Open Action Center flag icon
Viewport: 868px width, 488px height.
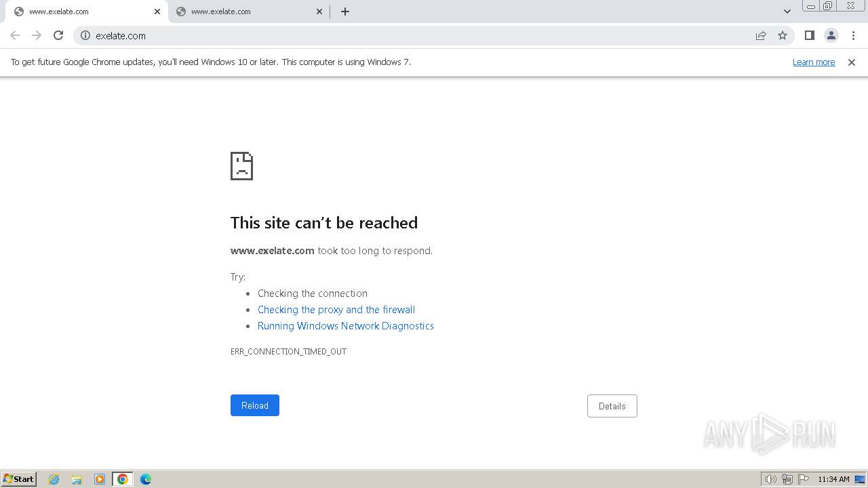click(804, 479)
